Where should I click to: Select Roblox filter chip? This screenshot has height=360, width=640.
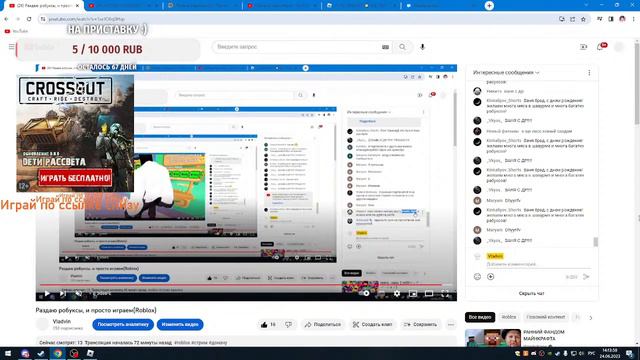[509, 317]
